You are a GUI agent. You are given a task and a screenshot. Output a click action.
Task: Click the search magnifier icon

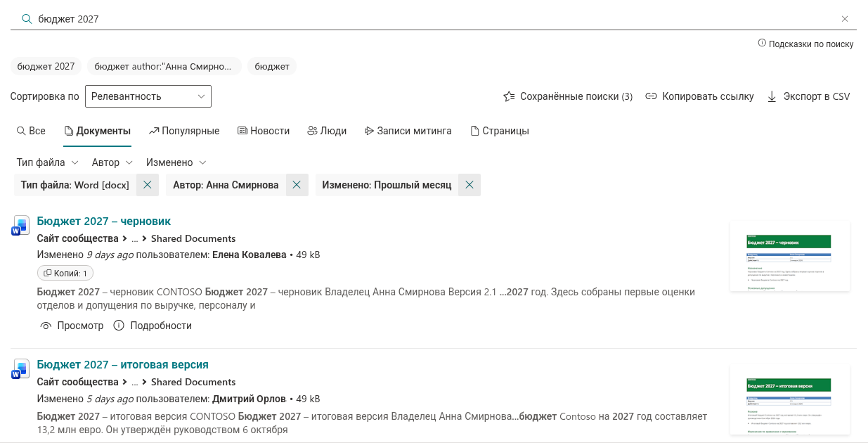tap(27, 19)
